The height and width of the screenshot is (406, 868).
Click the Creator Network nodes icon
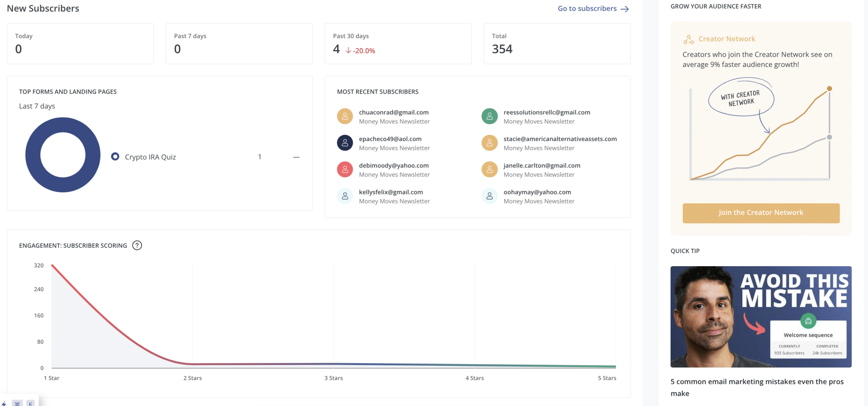(688, 39)
